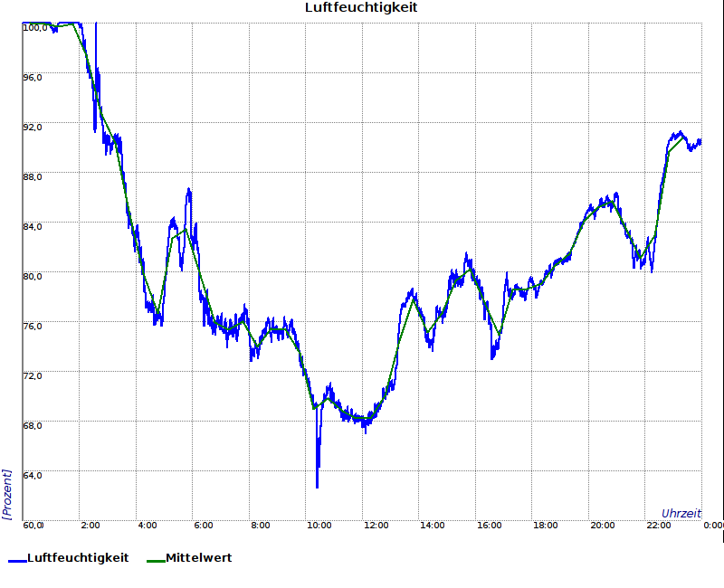The image size is (724, 588).
Task: Click the 6:00 time tick label
Action: coord(204,526)
